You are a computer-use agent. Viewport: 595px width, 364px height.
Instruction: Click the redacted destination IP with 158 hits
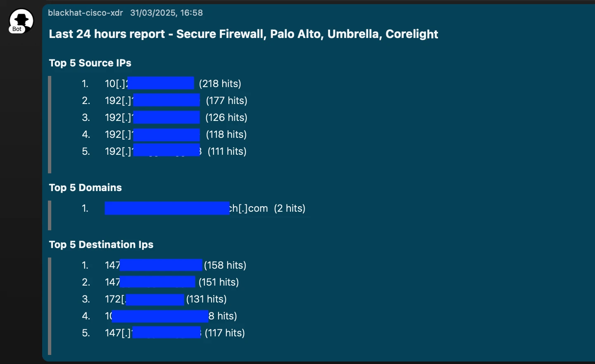point(161,265)
